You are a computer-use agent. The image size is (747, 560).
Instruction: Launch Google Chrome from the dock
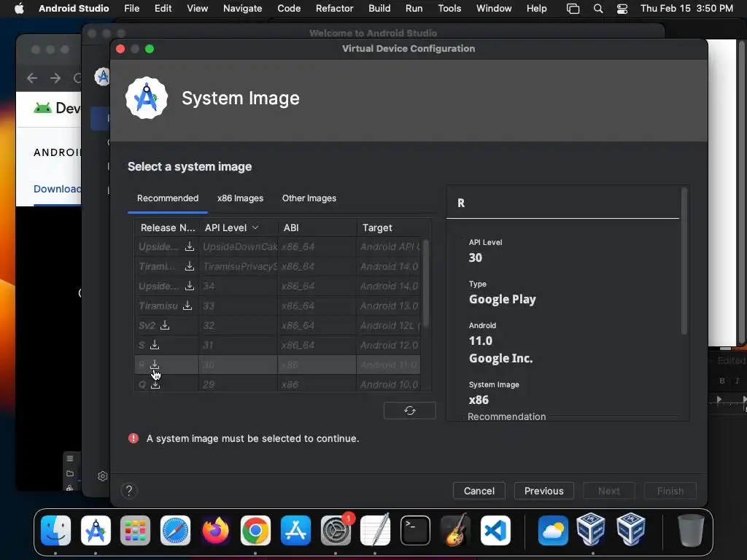tap(255, 530)
